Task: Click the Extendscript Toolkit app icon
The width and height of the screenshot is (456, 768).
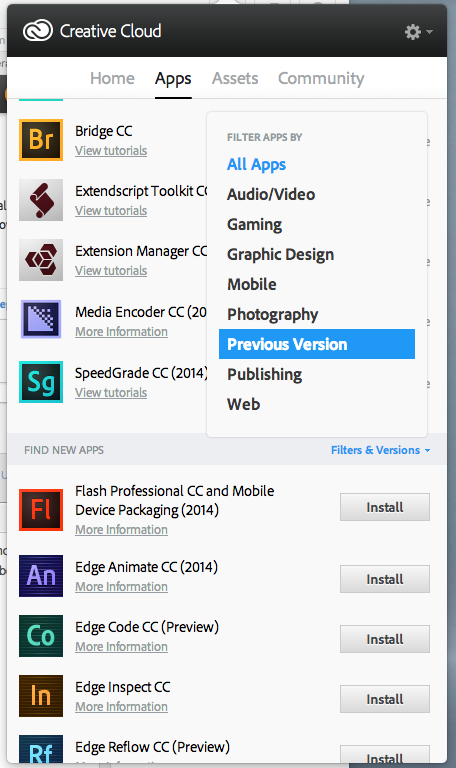Action: [x=41, y=200]
